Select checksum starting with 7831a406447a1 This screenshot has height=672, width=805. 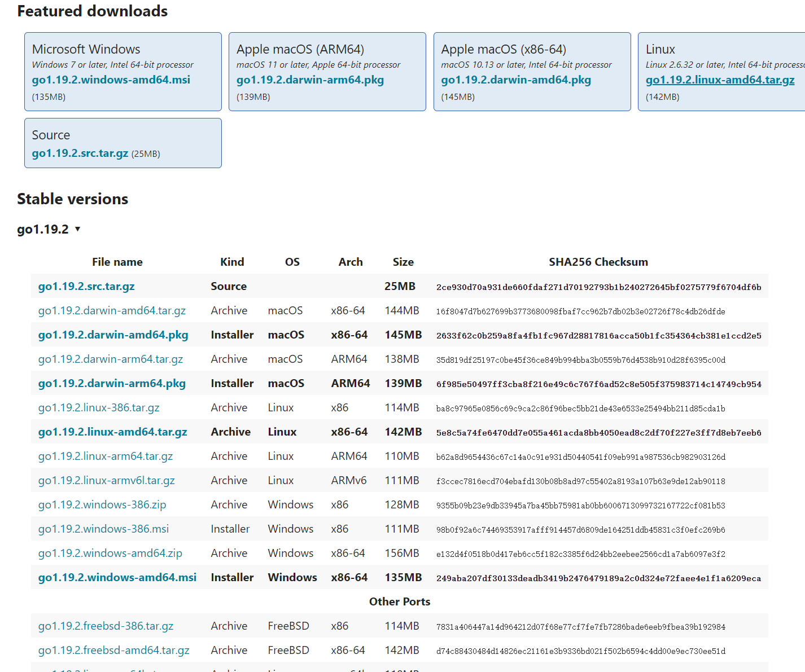(580, 627)
